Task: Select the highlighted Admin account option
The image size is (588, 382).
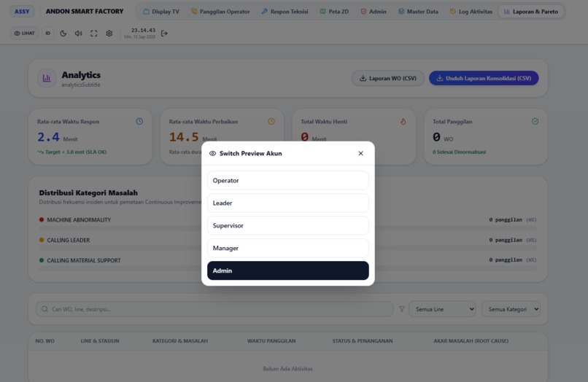Action: click(288, 270)
